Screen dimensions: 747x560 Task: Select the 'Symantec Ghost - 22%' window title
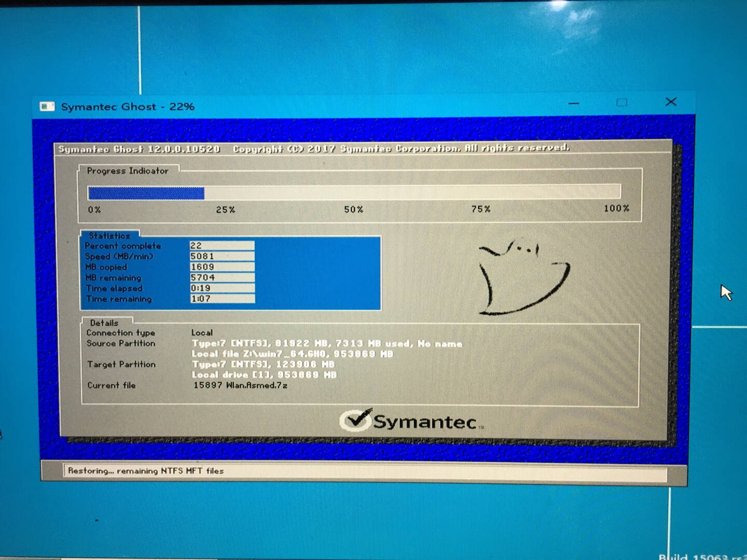click(x=128, y=107)
